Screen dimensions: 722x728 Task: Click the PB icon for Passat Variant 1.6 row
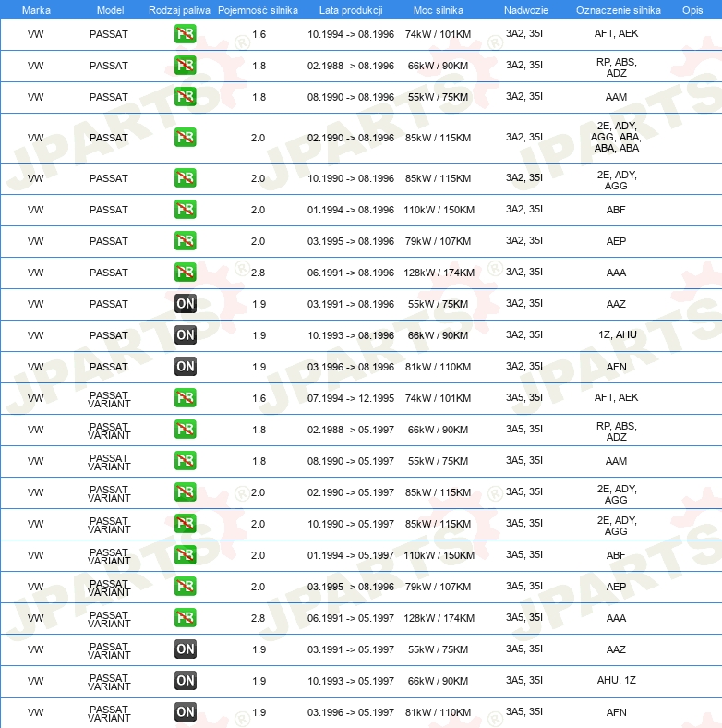pyautogui.click(x=186, y=398)
